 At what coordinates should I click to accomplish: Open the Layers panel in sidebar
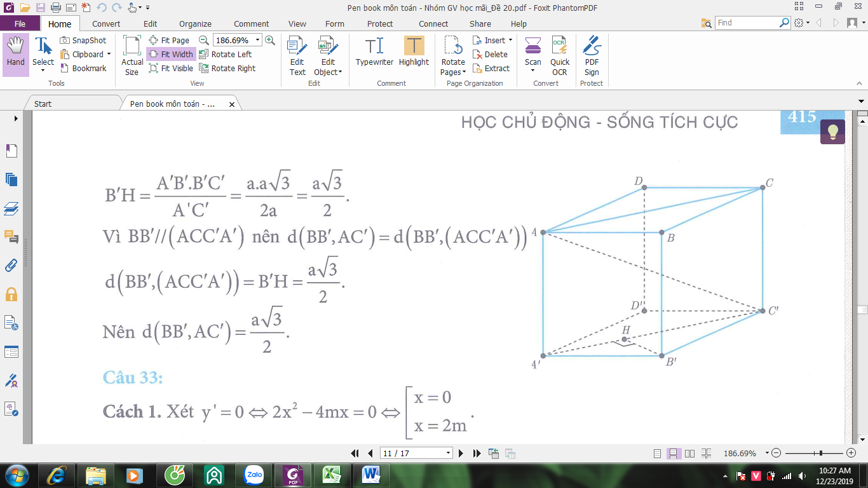[11, 208]
